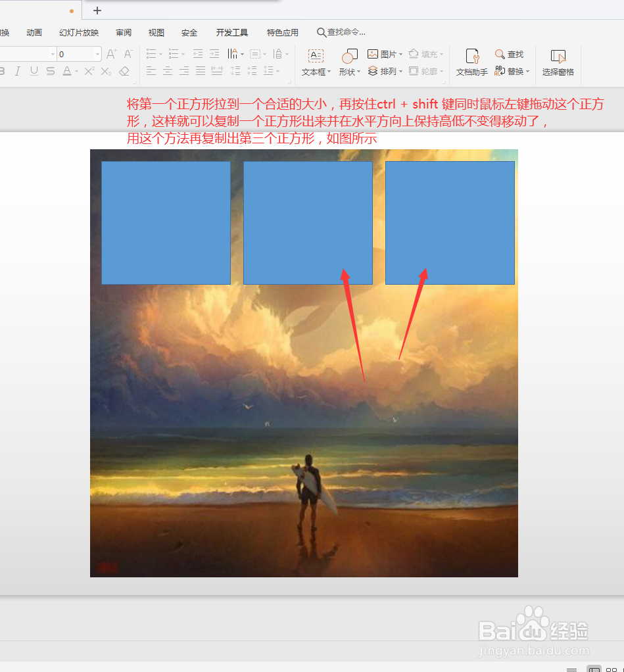Image resolution: width=624 pixels, height=672 pixels.
Task: Open the 填充 fill color option
Action: pyautogui.click(x=425, y=55)
